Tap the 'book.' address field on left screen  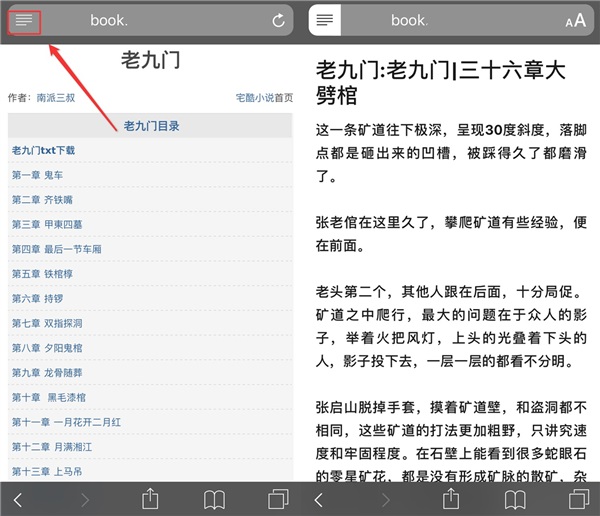click(x=150, y=20)
